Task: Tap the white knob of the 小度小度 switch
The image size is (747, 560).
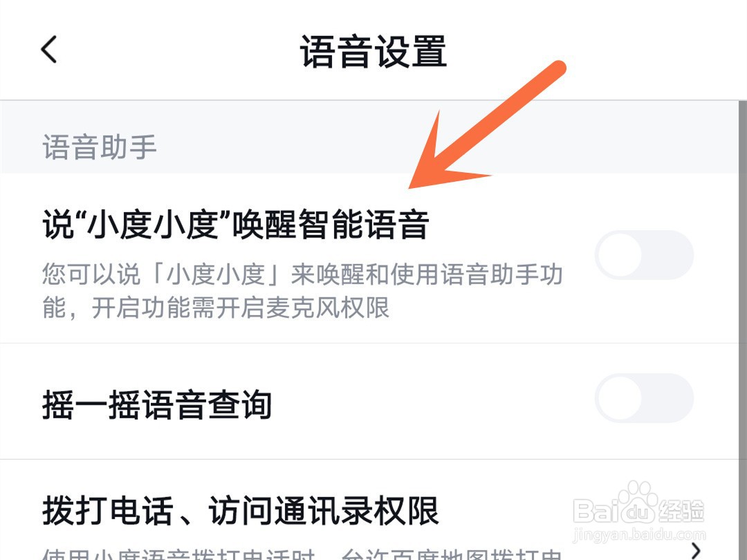Action: coord(620,255)
